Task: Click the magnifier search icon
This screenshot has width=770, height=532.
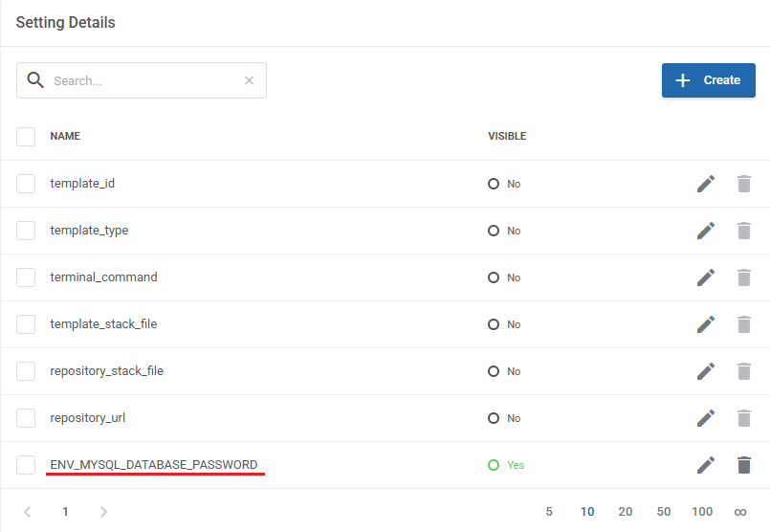Action: [35, 80]
